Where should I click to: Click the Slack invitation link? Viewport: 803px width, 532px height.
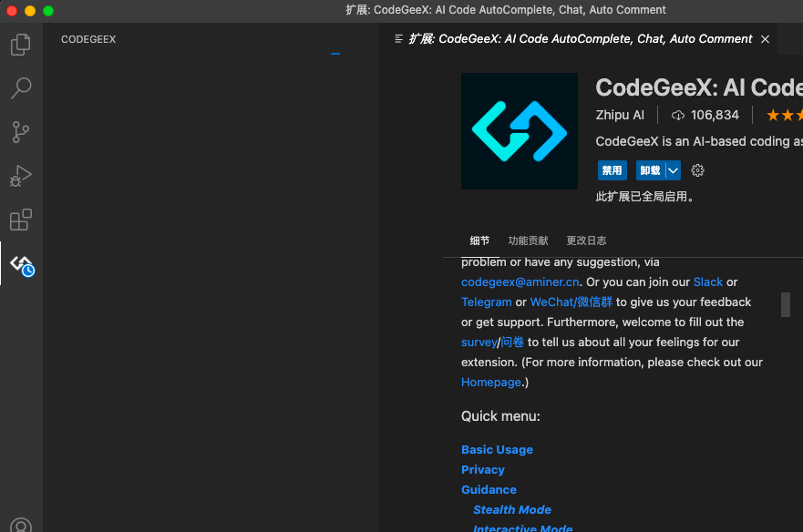point(708,281)
